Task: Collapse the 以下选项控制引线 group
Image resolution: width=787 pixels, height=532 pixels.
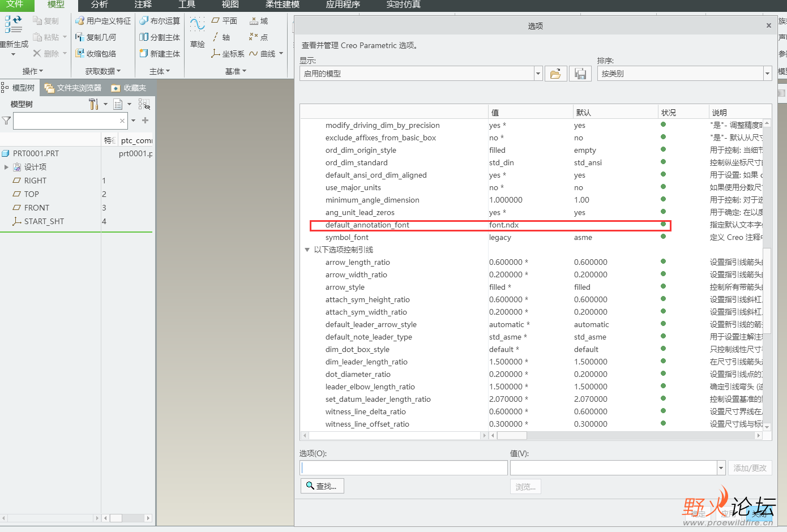Action: [307, 250]
